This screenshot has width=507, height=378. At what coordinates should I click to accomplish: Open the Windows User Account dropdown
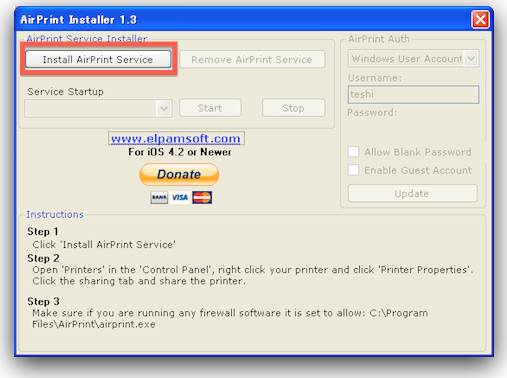click(x=413, y=59)
